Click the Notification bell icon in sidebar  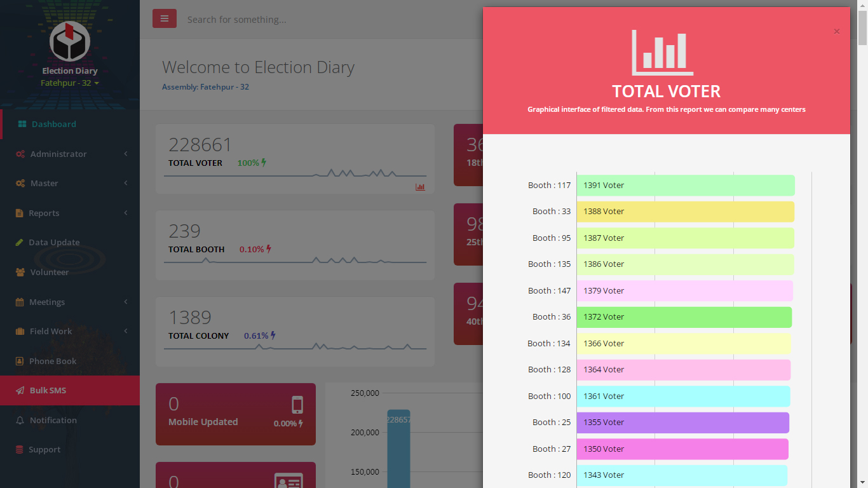pyautogui.click(x=20, y=421)
